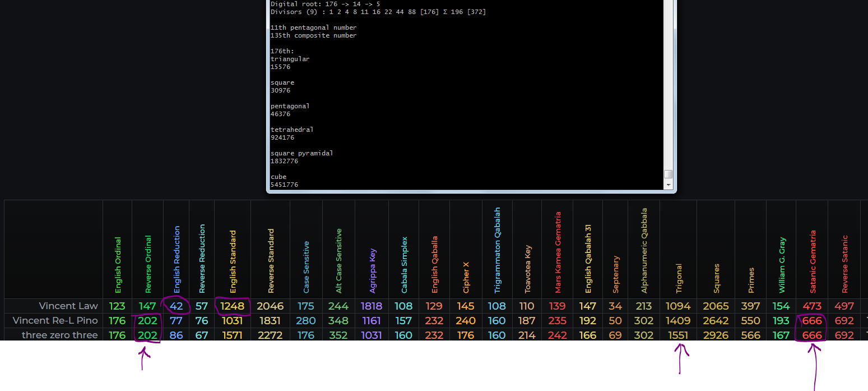Click 2926 in the Squares column
This screenshot has width=868, height=391.
(x=716, y=335)
